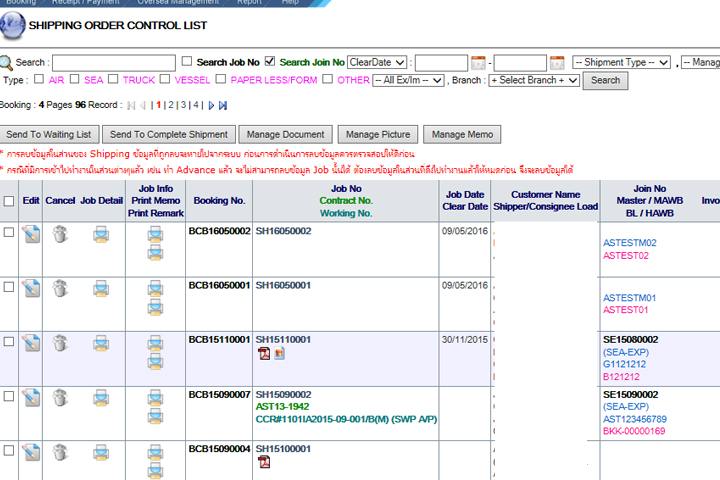The height and width of the screenshot is (480, 720).
Task: Cancel booking BCB16050001 via trash icon
Action: click(x=60, y=288)
